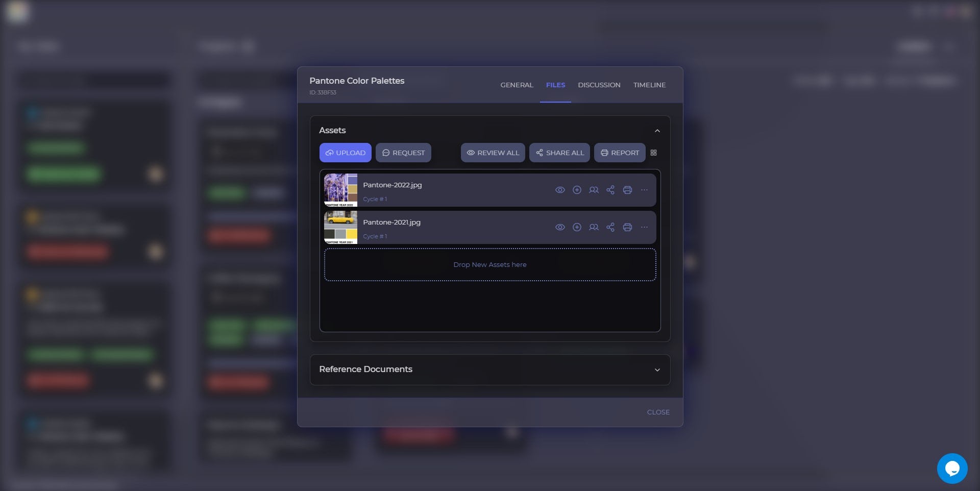Click the assign users icon on Pantone-2021.jpg

pyautogui.click(x=594, y=227)
